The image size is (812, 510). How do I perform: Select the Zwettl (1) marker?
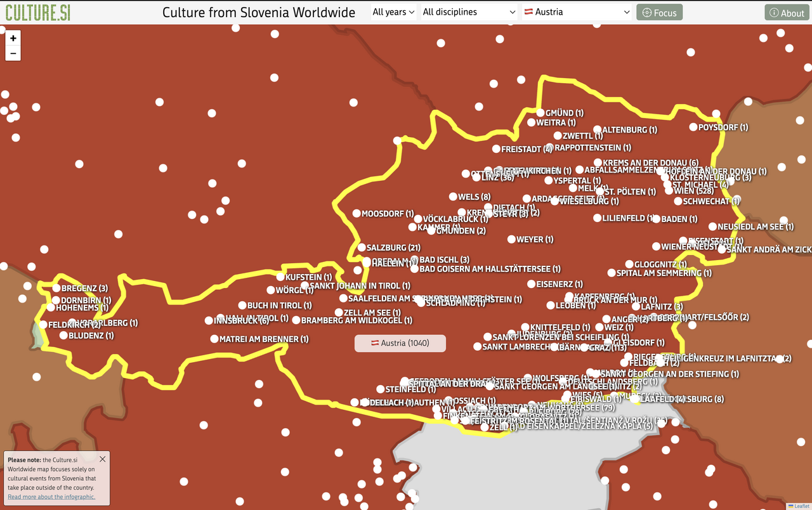558,135
